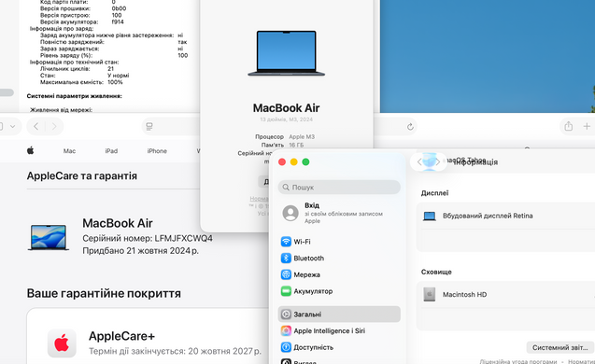The width and height of the screenshot is (595, 364).
Task: Select Загальні in System Settings sidebar
Action: pyautogui.click(x=339, y=315)
